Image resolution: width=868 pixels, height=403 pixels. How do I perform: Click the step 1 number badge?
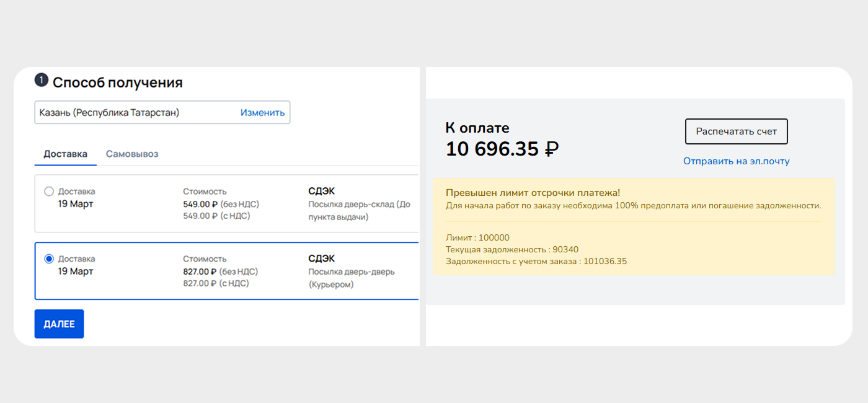point(41,81)
